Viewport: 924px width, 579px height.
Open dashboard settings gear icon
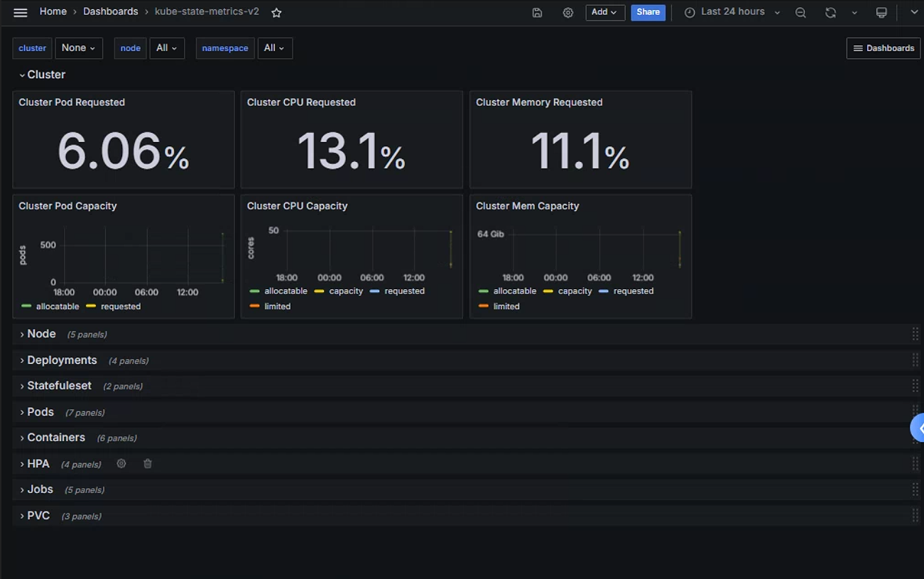[x=568, y=13]
